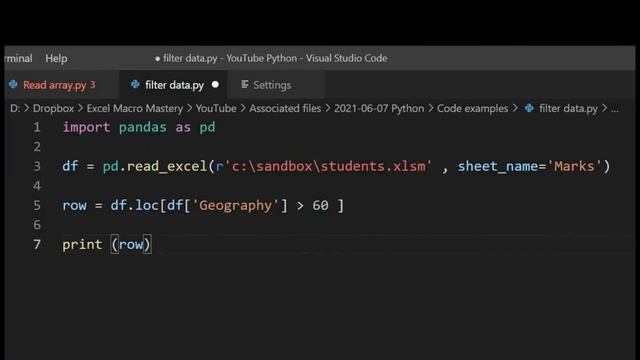The width and height of the screenshot is (640, 360).
Task: Click the 'Geography' string on line 5
Action: tap(236, 205)
